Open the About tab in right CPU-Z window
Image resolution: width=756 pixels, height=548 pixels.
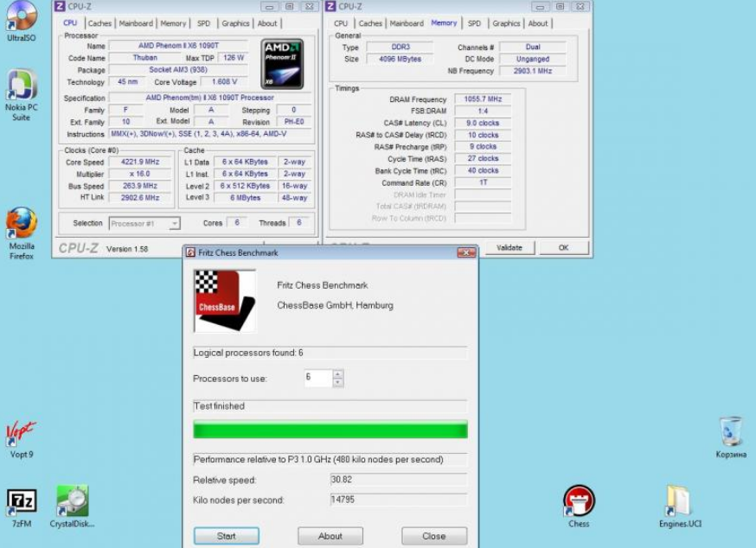537,23
